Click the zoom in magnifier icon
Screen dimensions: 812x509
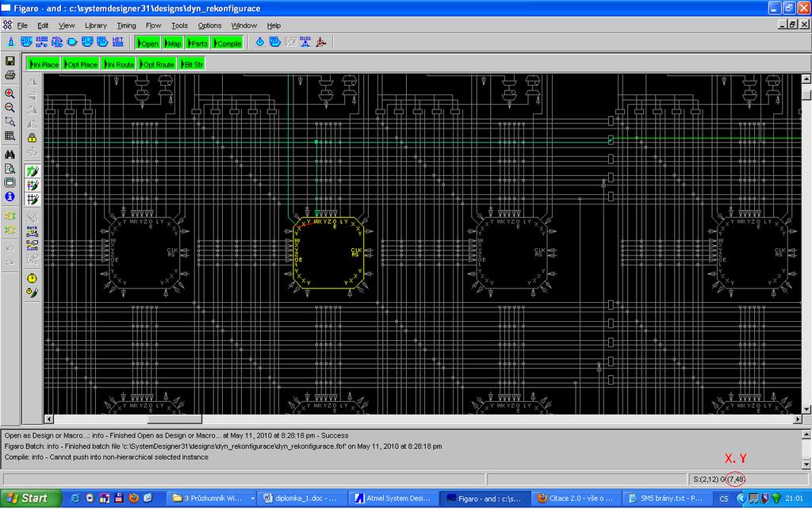coord(10,94)
